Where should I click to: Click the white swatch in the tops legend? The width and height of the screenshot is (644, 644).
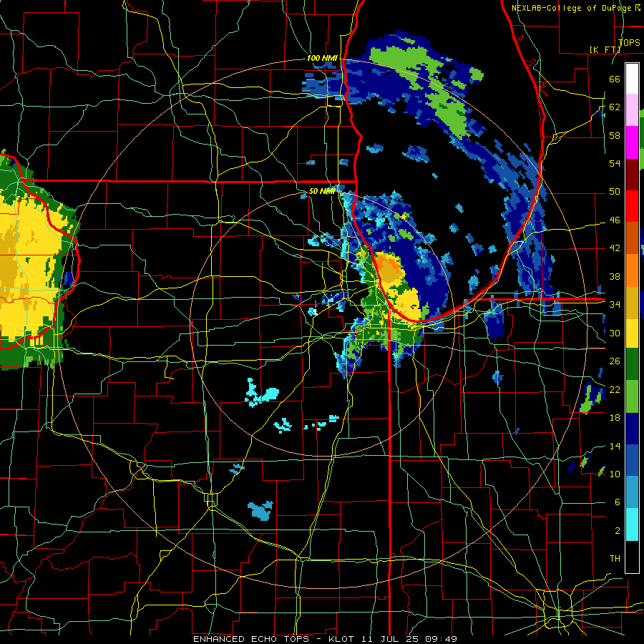pyautogui.click(x=632, y=79)
